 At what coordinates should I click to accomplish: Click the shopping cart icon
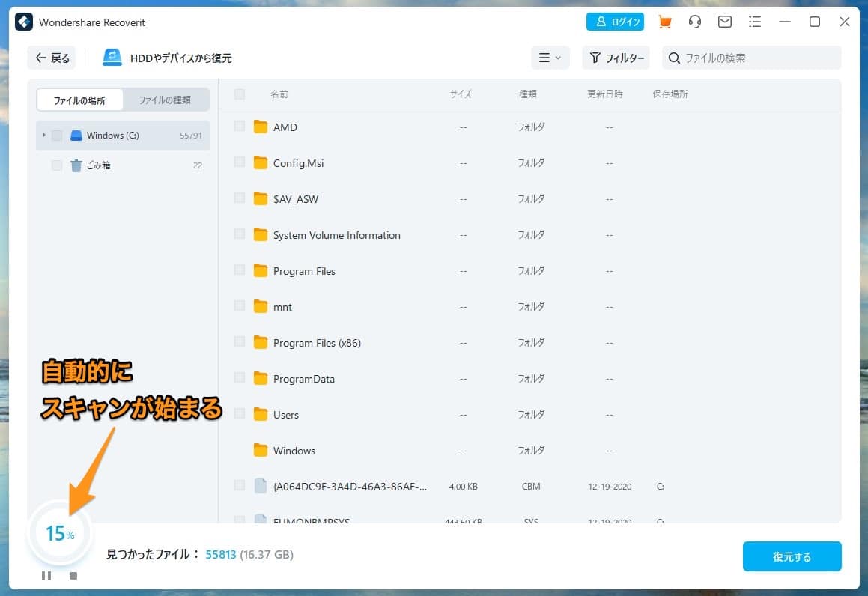point(664,22)
